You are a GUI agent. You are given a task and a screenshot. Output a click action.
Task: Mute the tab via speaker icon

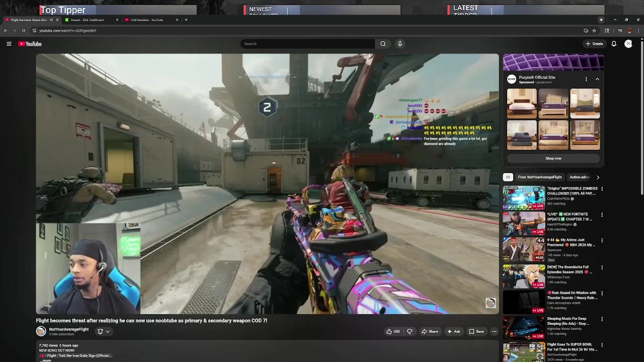(x=51, y=20)
